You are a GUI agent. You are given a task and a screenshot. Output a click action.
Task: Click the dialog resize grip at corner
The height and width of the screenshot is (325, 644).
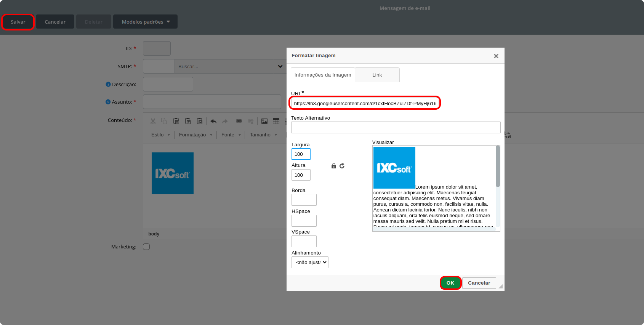coord(500,287)
